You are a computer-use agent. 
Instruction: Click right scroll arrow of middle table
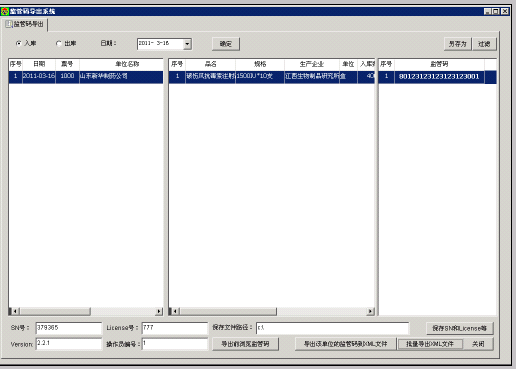coord(370,311)
